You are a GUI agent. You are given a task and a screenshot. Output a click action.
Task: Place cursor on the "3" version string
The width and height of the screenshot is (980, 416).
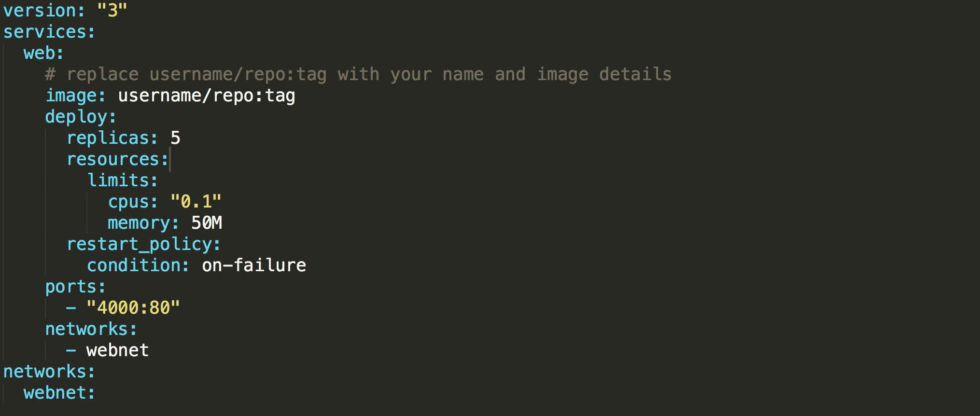pyautogui.click(x=112, y=11)
